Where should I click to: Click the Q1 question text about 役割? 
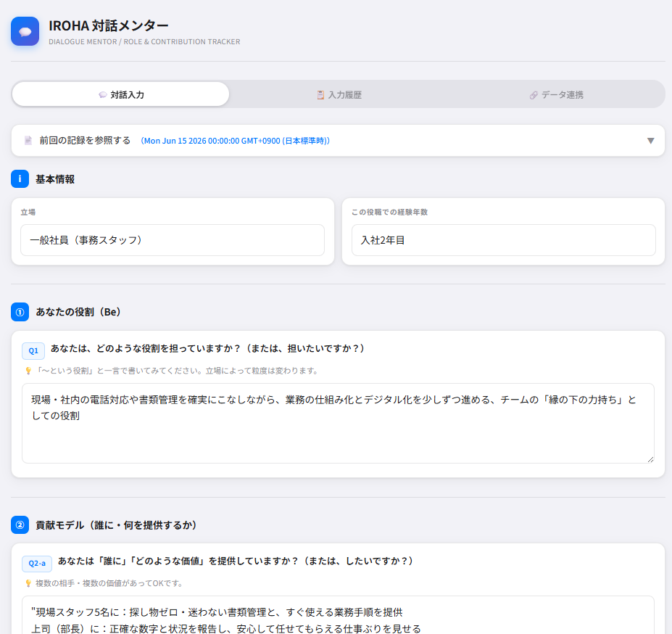pyautogui.click(x=207, y=348)
